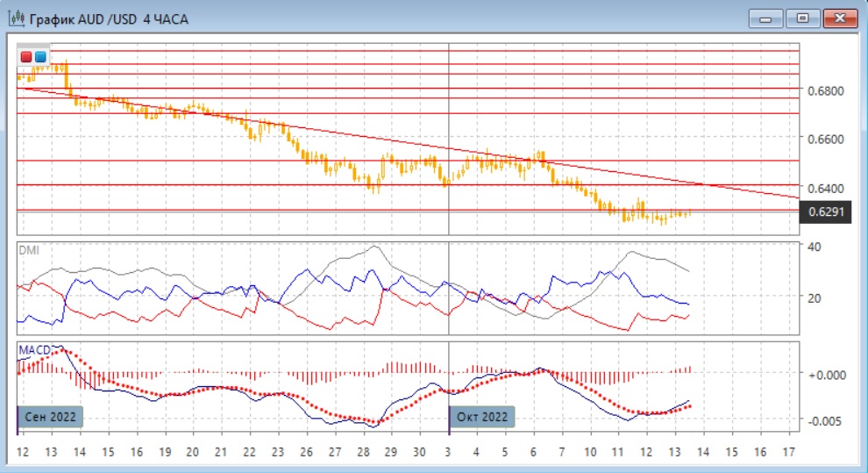The width and height of the screenshot is (868, 473).
Task: Click the Сен 2022 month marker
Action: pos(50,417)
